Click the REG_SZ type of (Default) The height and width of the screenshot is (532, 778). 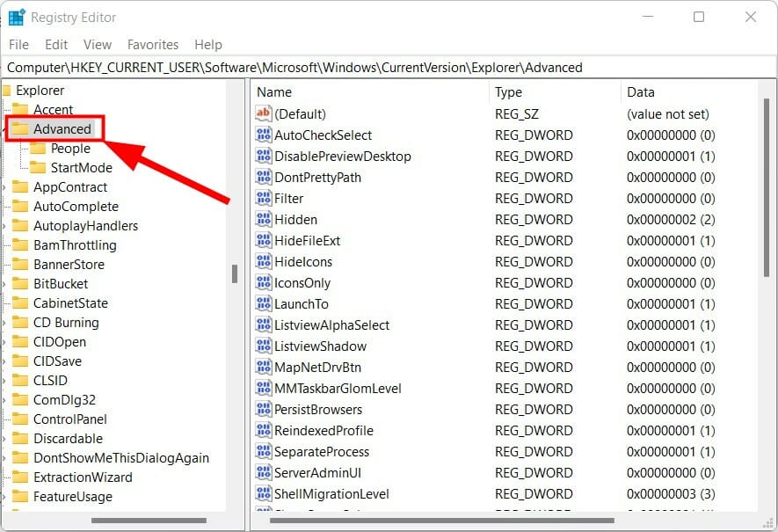coord(517,114)
